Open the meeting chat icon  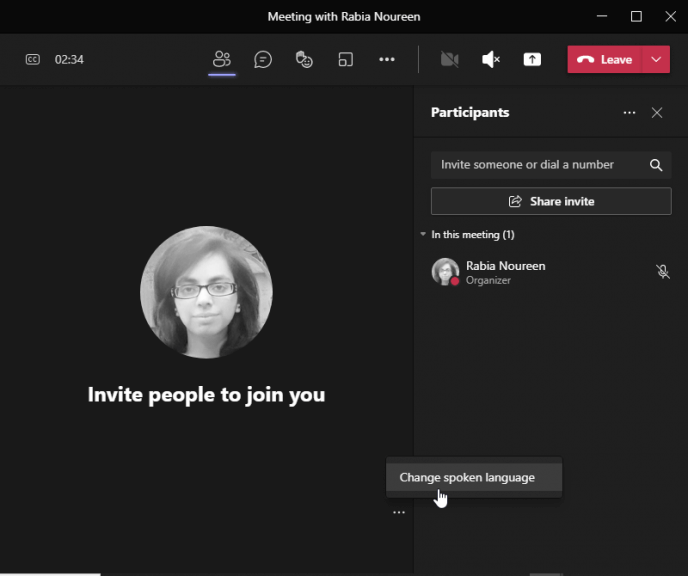263,59
